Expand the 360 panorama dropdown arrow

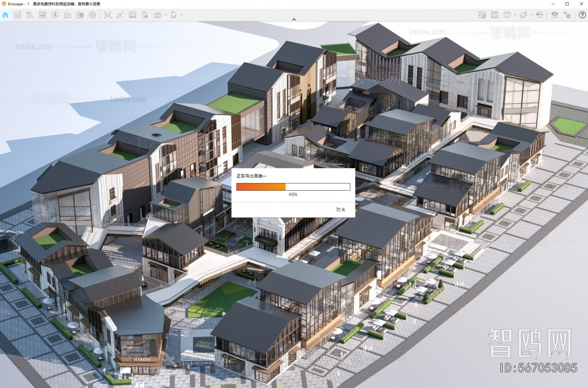(x=166, y=15)
